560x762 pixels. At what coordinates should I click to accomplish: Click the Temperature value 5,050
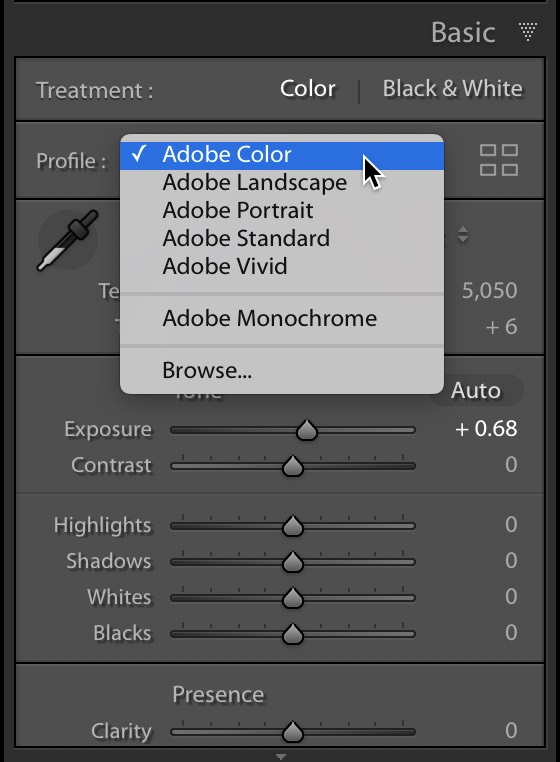click(x=489, y=291)
